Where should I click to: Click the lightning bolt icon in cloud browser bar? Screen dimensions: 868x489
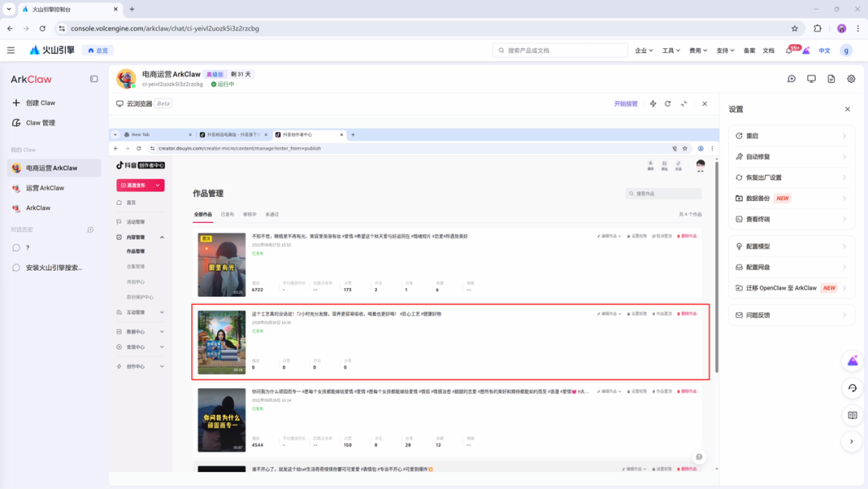[653, 104]
